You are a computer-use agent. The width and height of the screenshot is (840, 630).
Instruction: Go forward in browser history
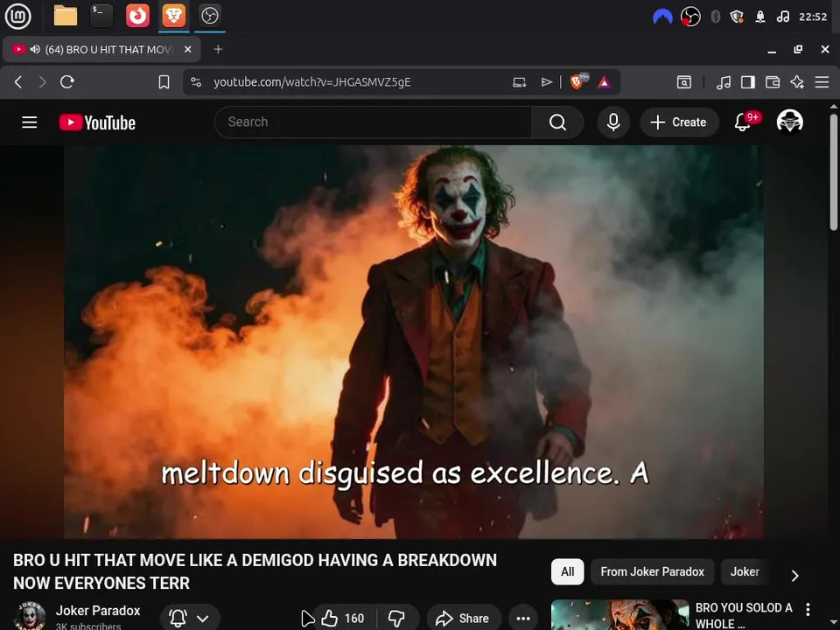42,82
